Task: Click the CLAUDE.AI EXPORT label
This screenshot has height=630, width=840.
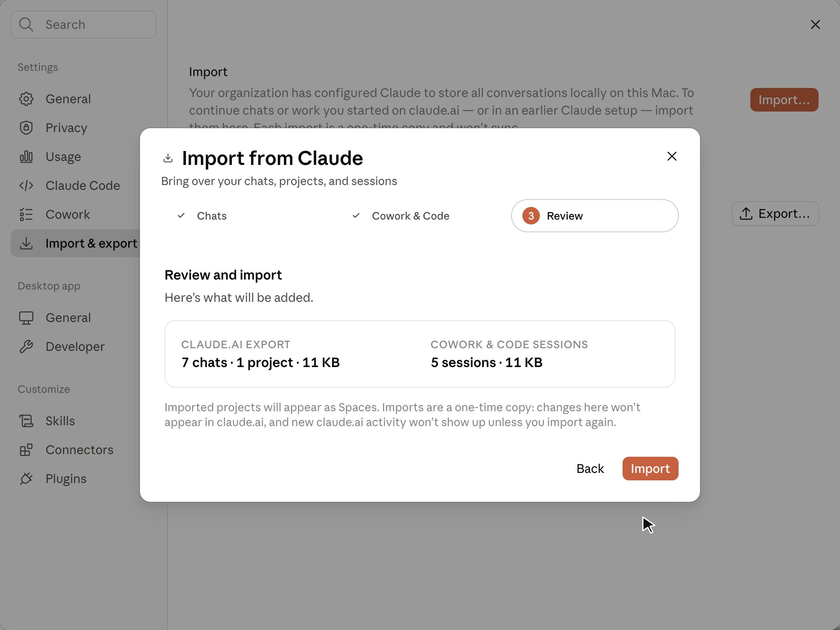Action: [x=236, y=344]
